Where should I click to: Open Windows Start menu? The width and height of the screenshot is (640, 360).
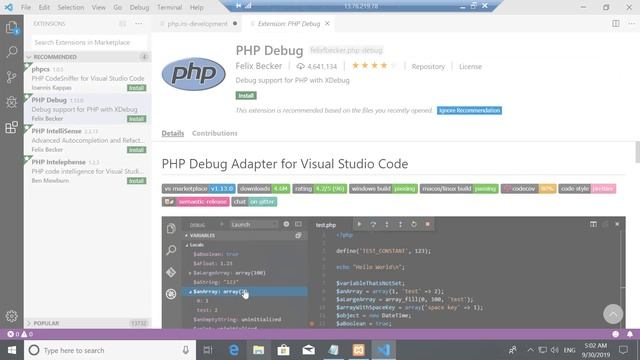pos(11,350)
